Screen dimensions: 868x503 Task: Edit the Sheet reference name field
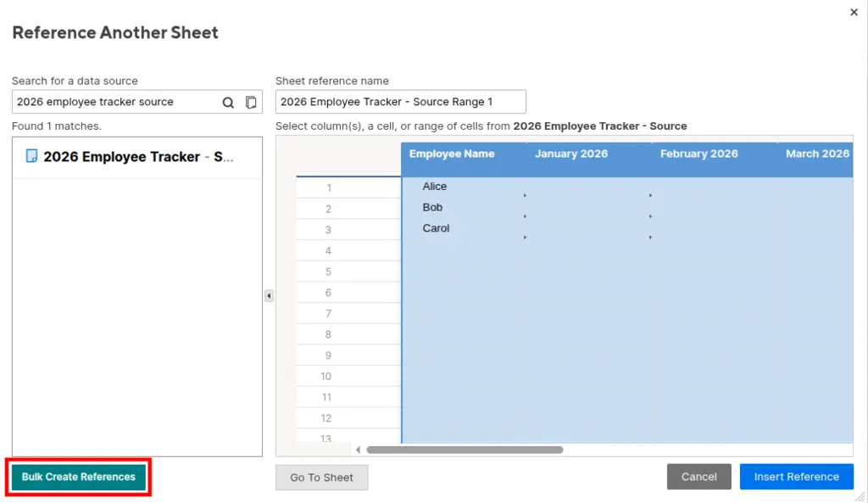(x=401, y=102)
